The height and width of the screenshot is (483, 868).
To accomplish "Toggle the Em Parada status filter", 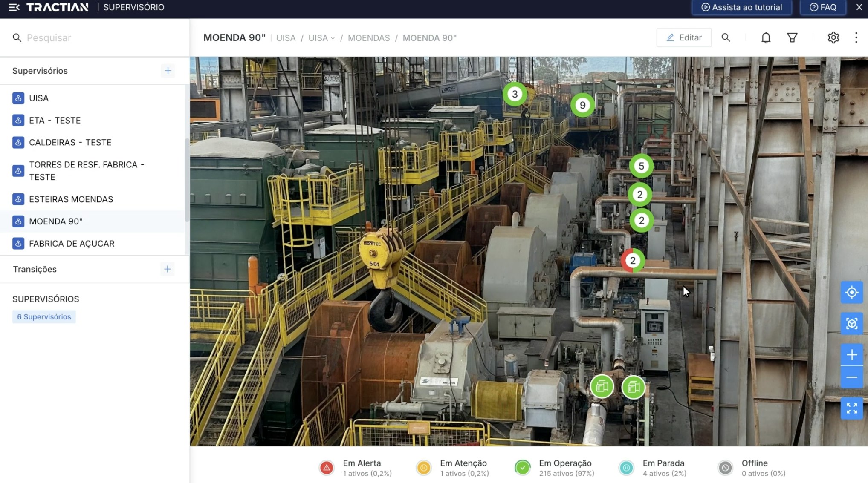I will pos(626,468).
